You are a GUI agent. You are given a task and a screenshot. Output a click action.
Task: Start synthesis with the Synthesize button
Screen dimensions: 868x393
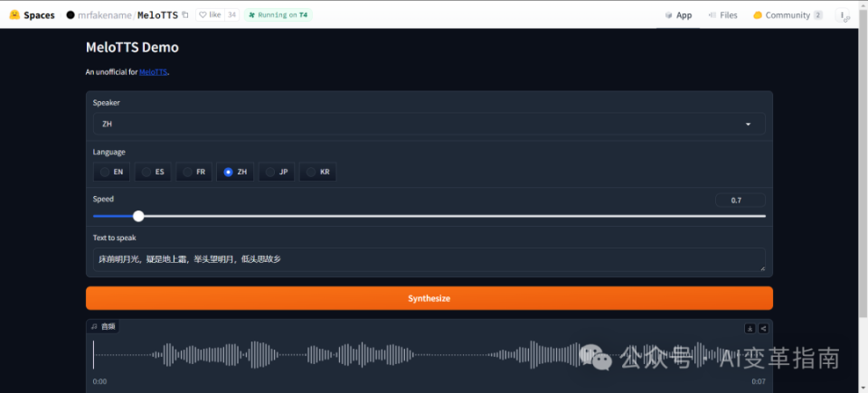429,298
